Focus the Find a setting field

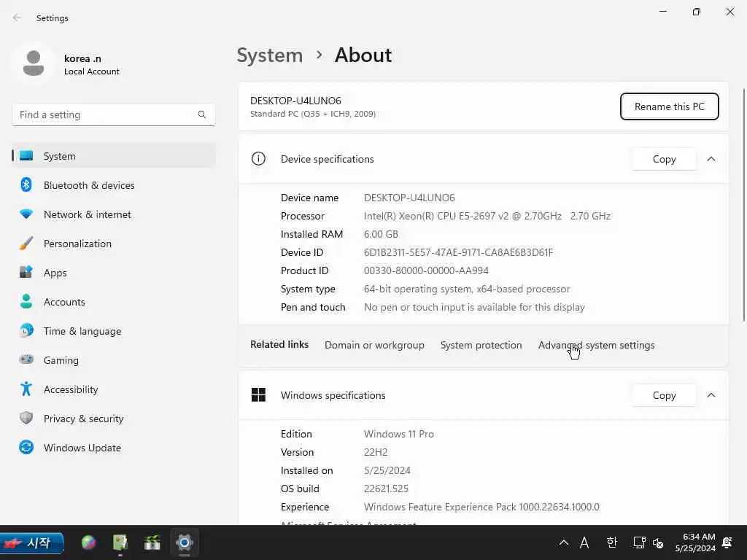113,114
